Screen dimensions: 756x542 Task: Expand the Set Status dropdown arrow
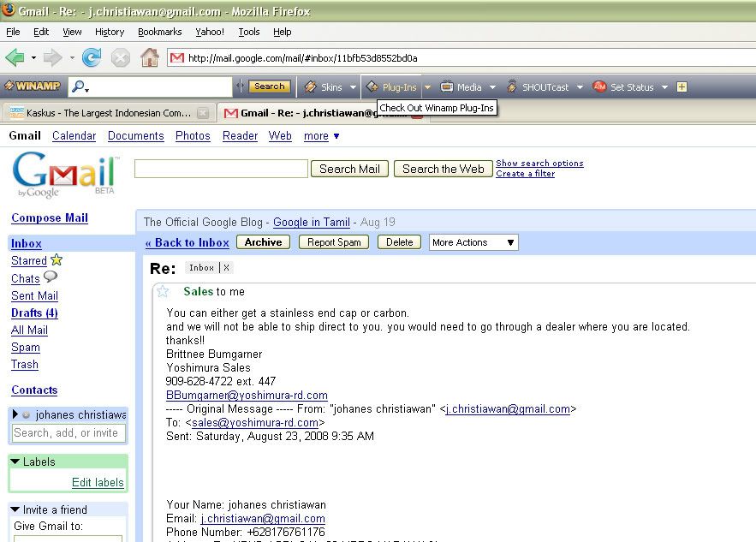point(664,87)
